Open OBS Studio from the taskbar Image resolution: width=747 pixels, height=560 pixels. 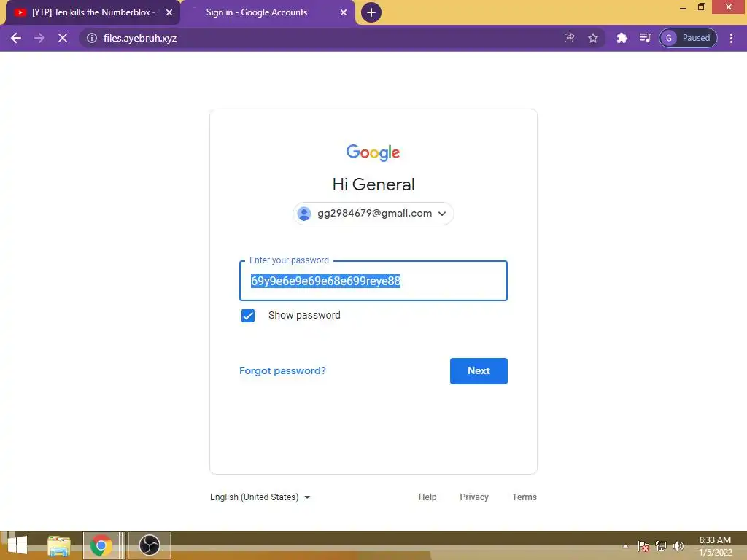click(x=149, y=545)
